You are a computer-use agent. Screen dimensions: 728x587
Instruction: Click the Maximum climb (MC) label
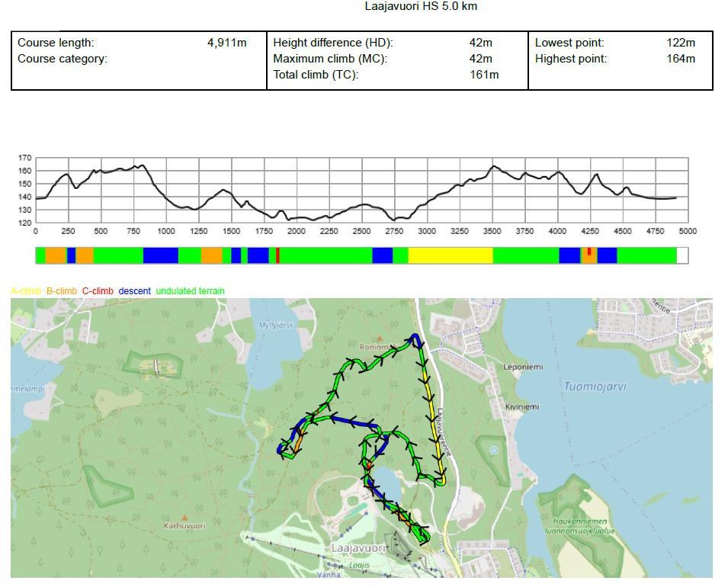tap(330, 59)
